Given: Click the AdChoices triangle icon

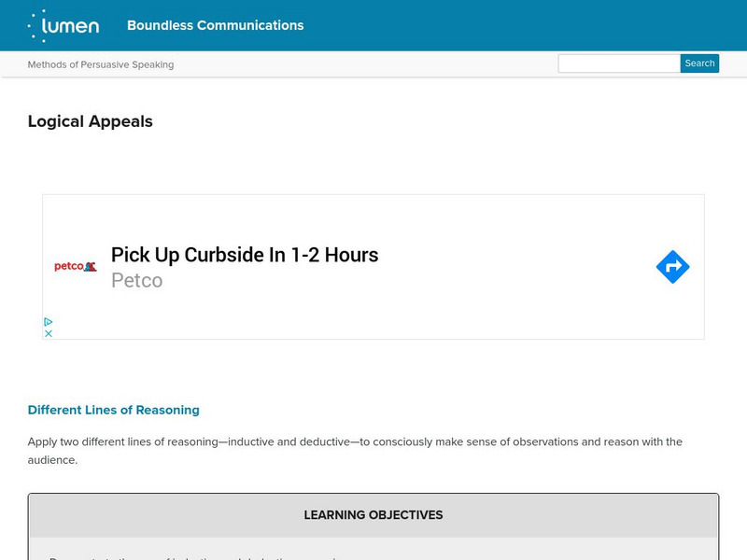Looking at the screenshot, I should [x=49, y=322].
